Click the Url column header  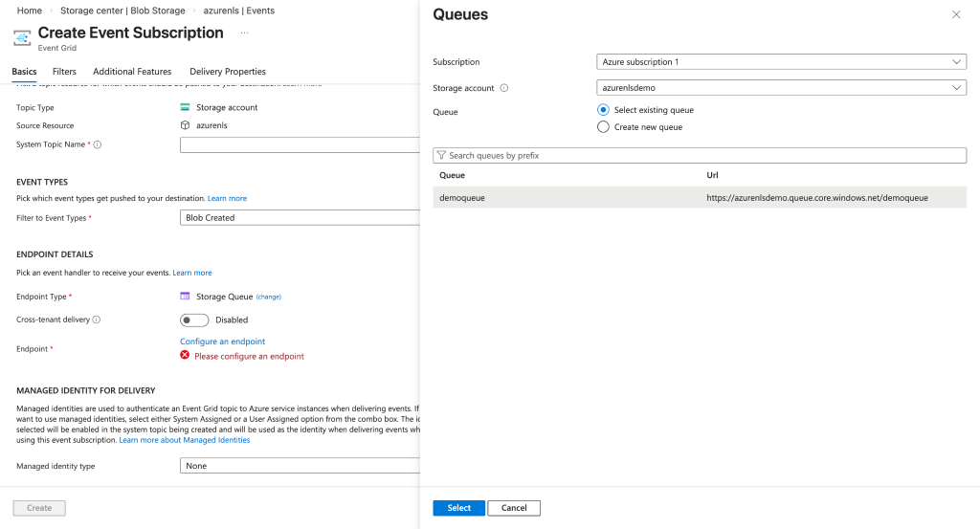[712, 175]
